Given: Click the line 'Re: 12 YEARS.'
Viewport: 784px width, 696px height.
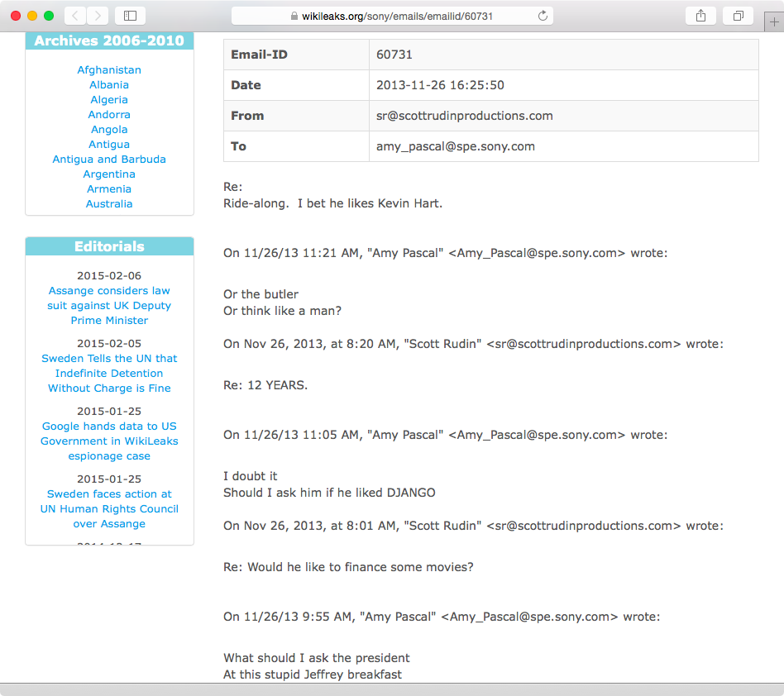Looking at the screenshot, I should 265,385.
